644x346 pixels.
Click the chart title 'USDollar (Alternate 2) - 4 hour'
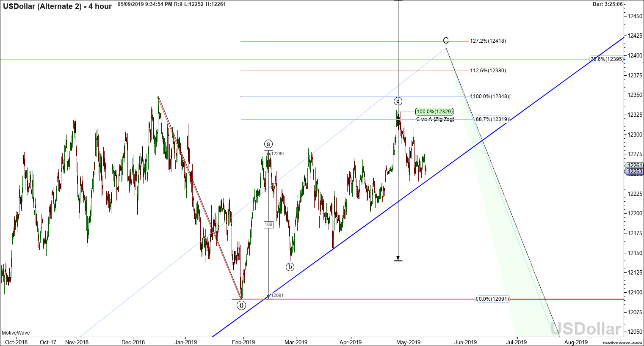coord(58,6)
